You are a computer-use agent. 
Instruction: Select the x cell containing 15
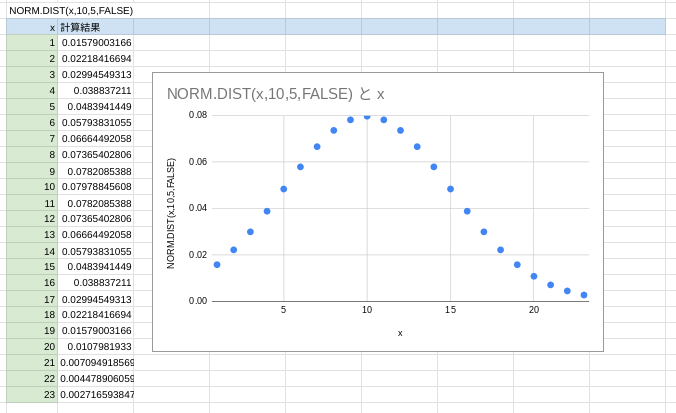click(32, 266)
